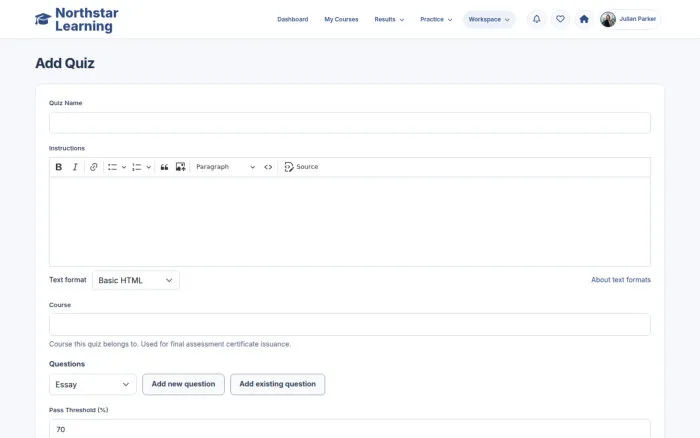Toggle italic formatting in the editor

click(75, 167)
